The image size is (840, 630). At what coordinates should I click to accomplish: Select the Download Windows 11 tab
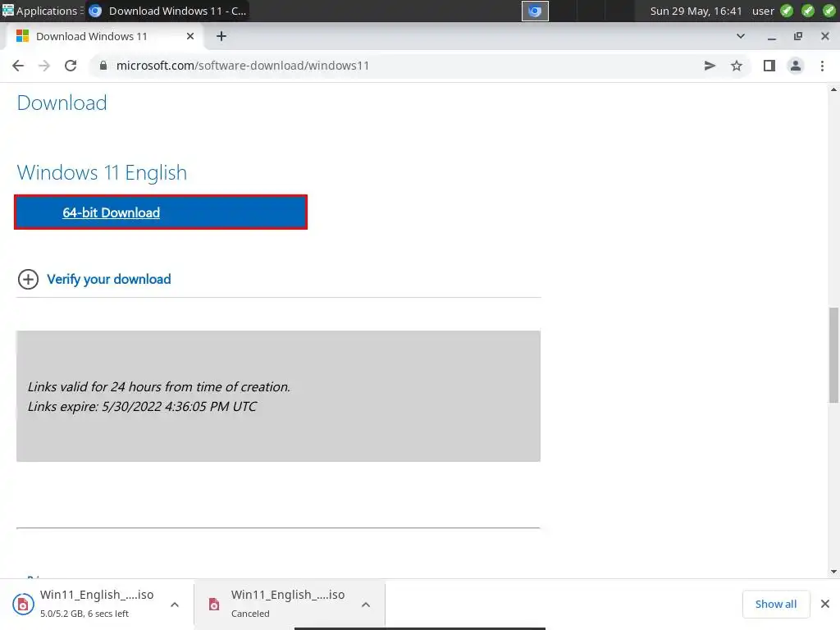[x=104, y=36]
